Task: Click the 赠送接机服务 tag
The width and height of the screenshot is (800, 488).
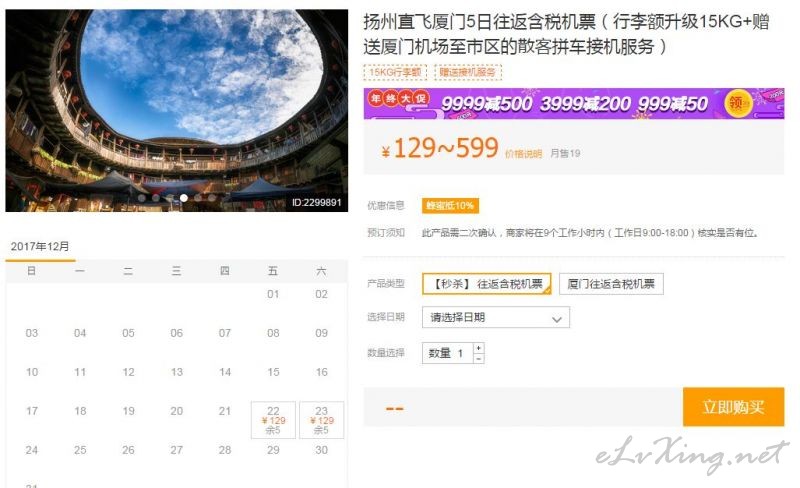Action: [468, 72]
